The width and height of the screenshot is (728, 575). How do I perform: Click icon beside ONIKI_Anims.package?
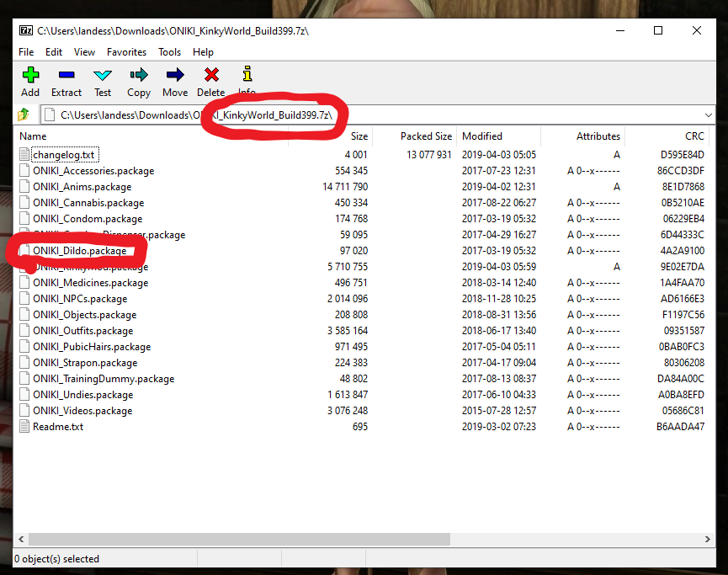point(24,186)
